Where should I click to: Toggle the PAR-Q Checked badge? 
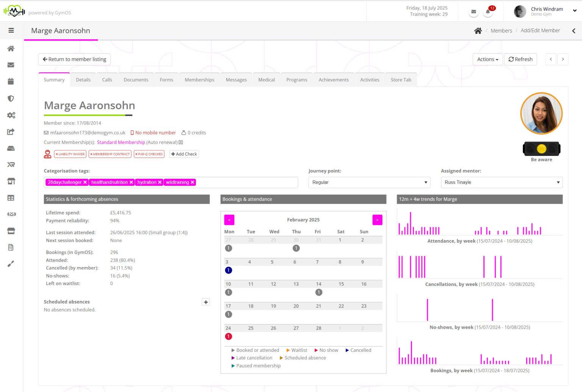tap(149, 154)
